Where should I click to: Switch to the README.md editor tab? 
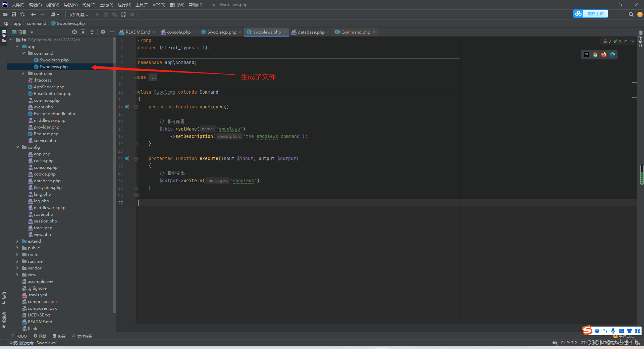coord(138,32)
